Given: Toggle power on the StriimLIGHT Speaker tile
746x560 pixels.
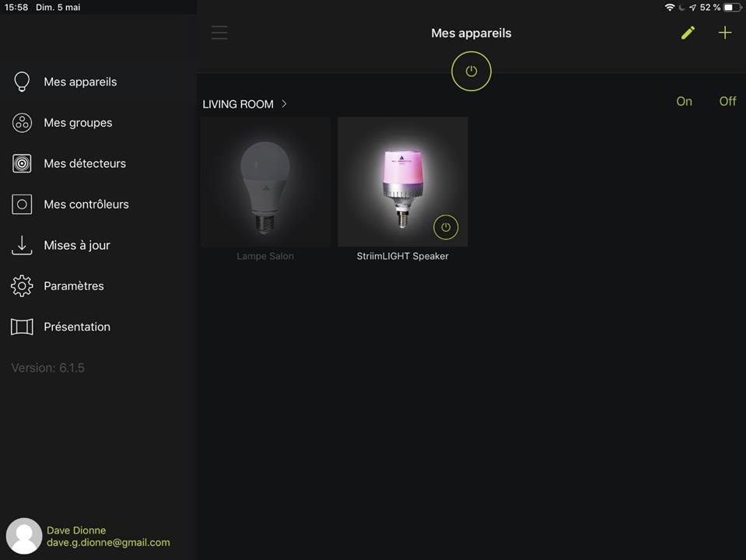Looking at the screenshot, I should click(446, 227).
